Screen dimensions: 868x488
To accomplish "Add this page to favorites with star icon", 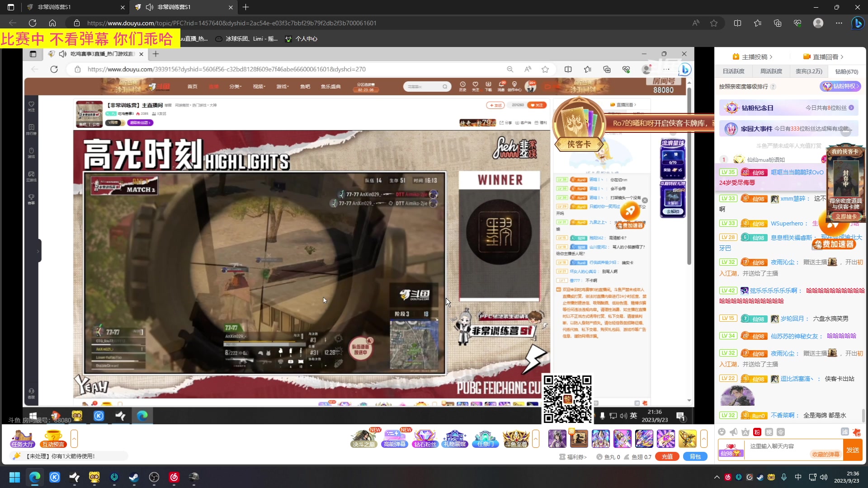I will tap(714, 23).
